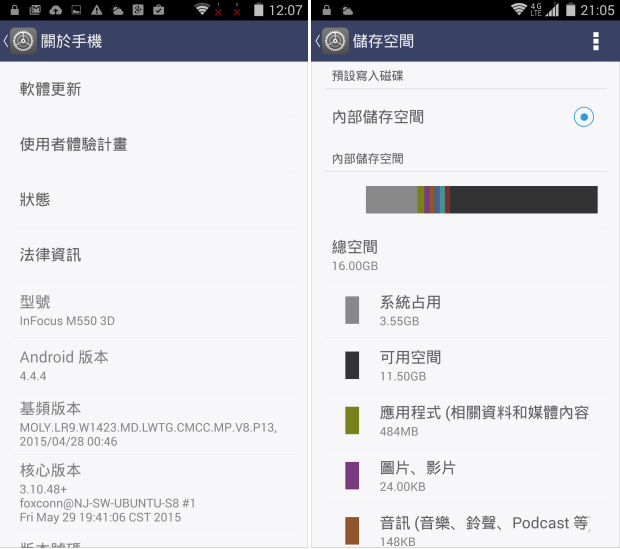
Task: Open 使用者體驗計畫 entry
Action: 153,144
